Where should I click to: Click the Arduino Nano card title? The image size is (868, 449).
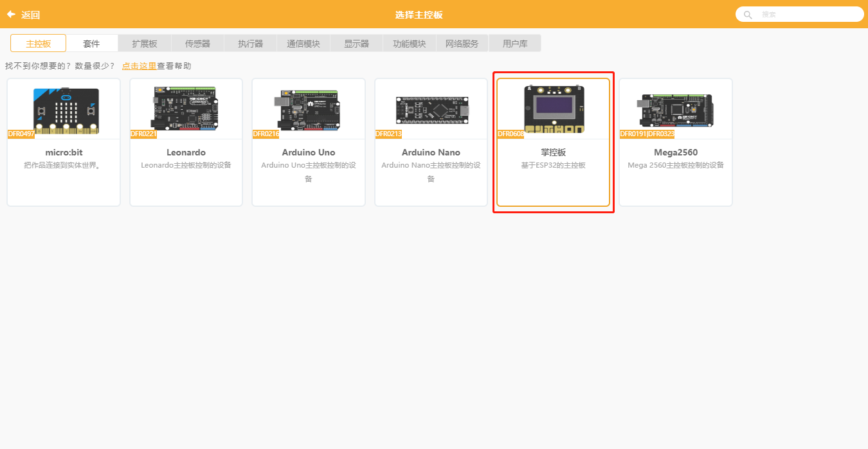(x=431, y=152)
